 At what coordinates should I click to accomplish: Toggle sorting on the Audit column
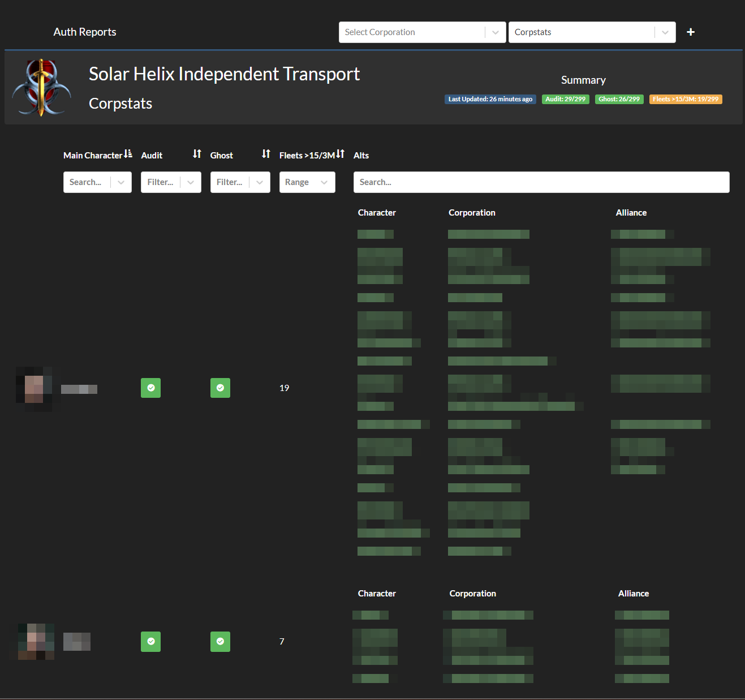click(x=196, y=153)
